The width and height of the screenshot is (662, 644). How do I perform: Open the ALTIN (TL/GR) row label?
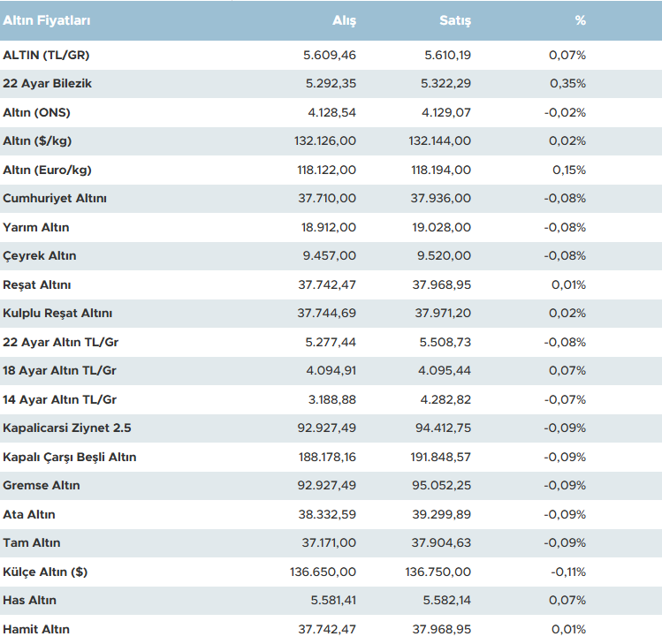tap(46, 55)
